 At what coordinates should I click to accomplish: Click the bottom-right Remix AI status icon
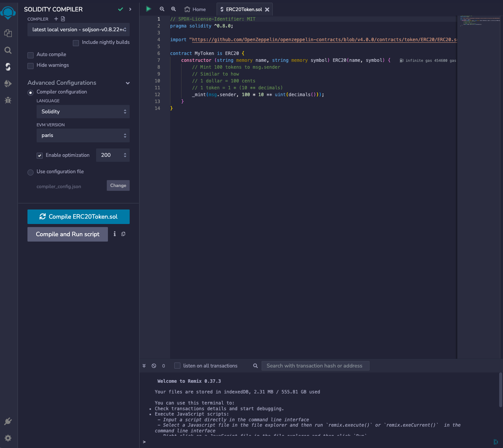point(496,442)
